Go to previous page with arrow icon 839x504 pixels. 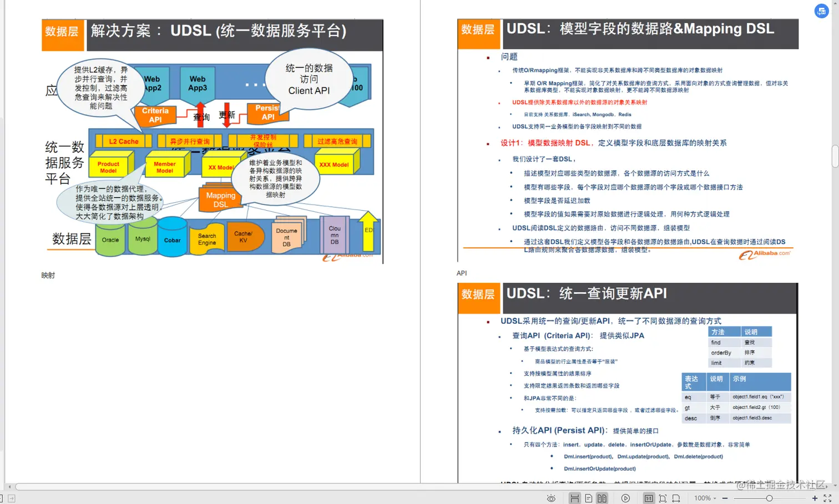(x=2, y=498)
